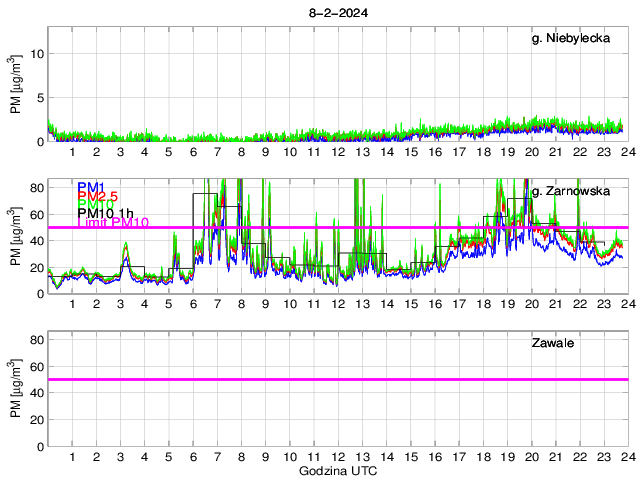Click the Godzina UTC axis label

point(337,470)
